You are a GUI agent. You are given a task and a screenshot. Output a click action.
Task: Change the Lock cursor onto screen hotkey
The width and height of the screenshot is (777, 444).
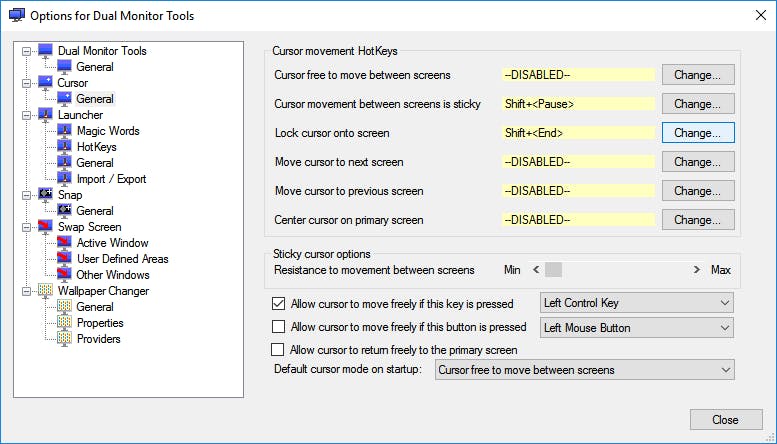[698, 132]
